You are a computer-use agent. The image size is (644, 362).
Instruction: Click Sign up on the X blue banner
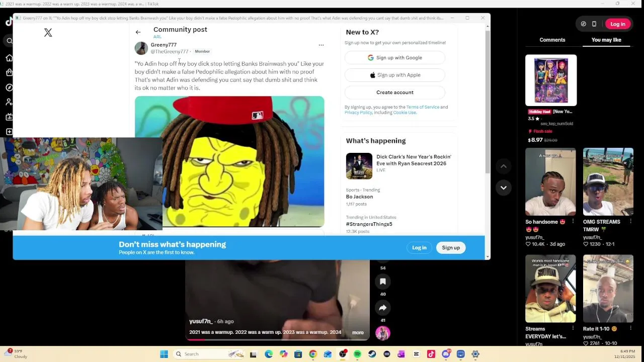pos(451,248)
